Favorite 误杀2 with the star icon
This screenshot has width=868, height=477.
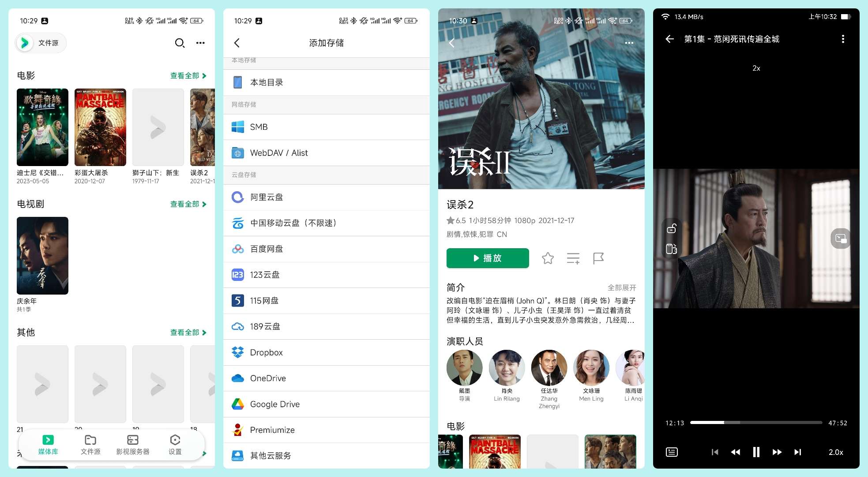pos(548,258)
